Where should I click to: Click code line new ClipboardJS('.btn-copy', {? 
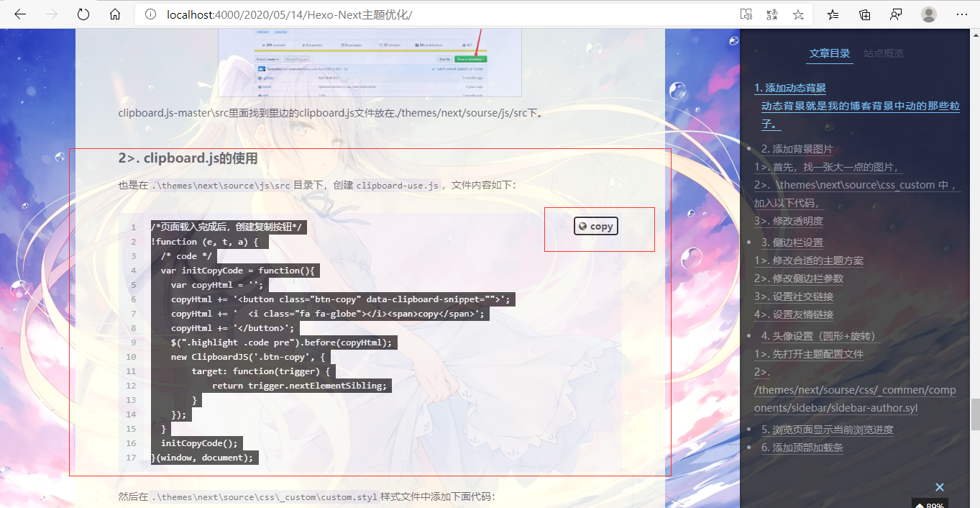249,357
